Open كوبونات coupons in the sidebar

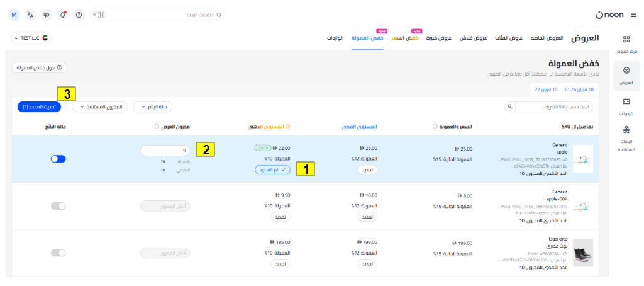(x=625, y=106)
